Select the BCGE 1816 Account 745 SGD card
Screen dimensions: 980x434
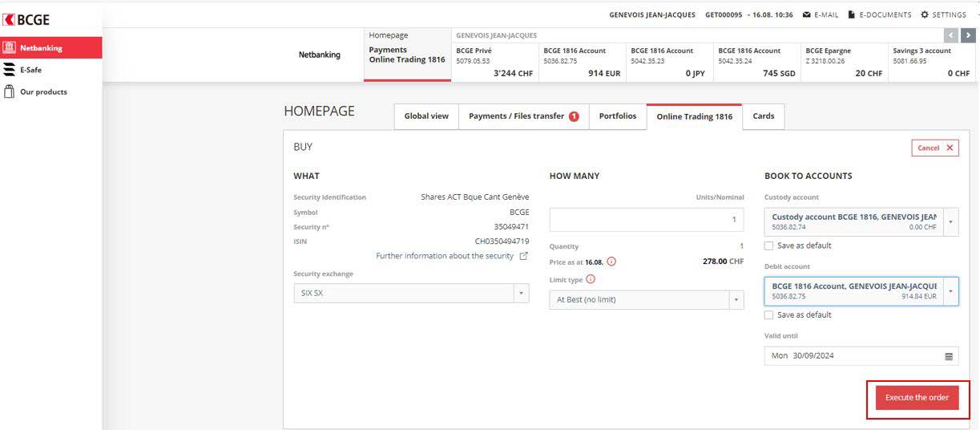tap(756, 61)
